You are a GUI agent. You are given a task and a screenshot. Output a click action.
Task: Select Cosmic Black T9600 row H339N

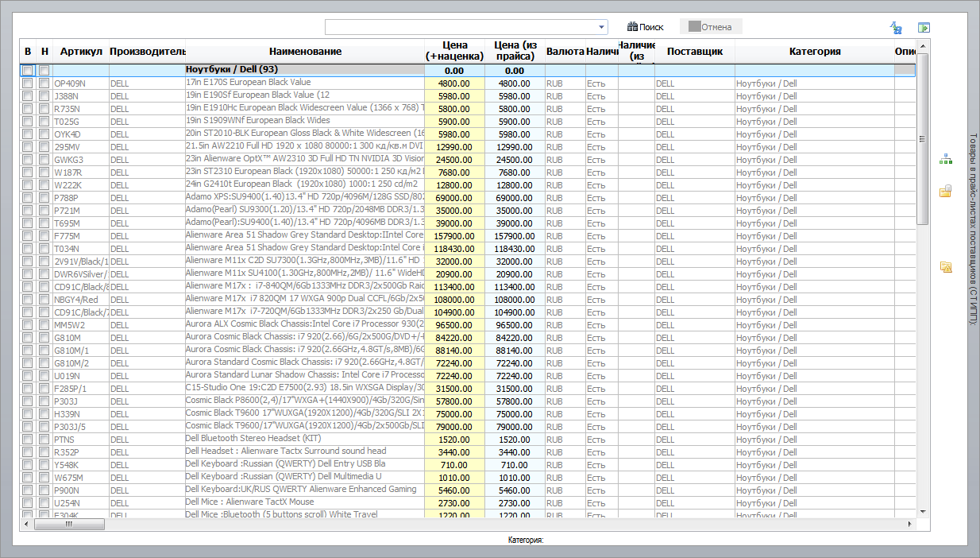pos(304,413)
